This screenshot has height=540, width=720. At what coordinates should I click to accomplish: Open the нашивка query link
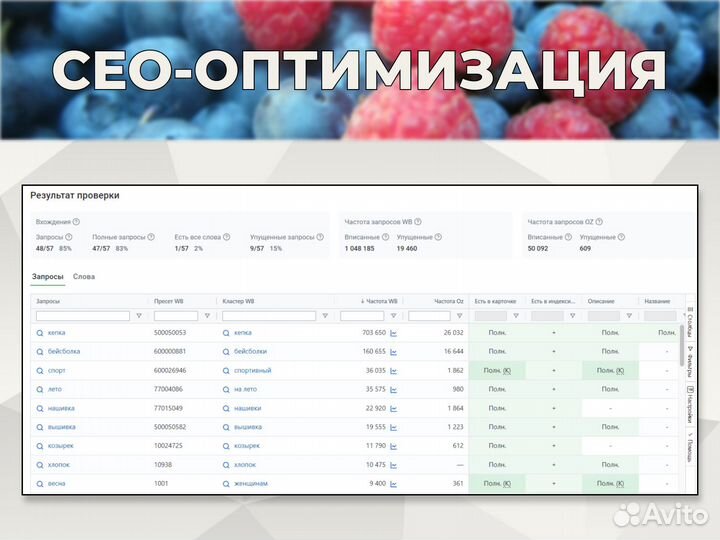(61, 408)
